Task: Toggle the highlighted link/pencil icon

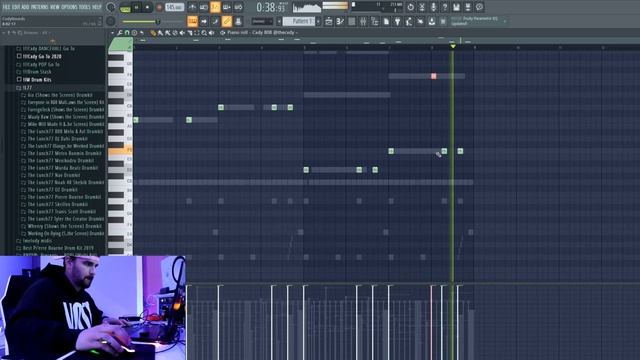Action: click(x=227, y=21)
